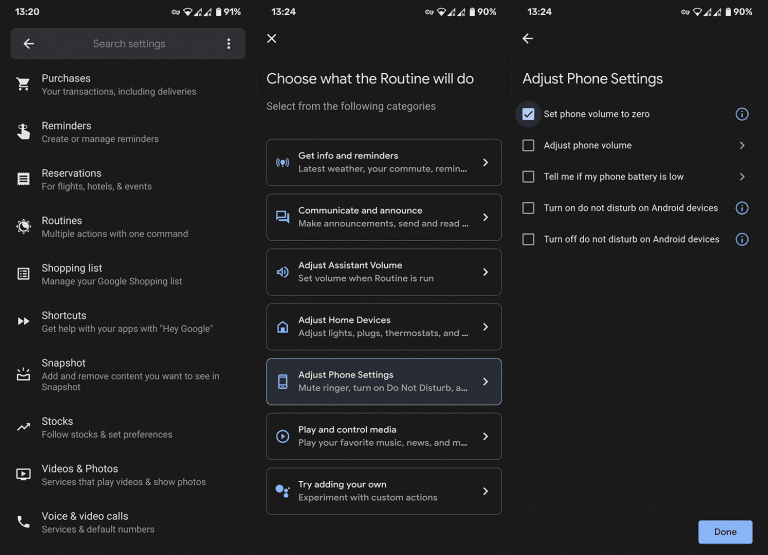The image size is (768, 555).
Task: Open the Adjust Home Devices category
Action: point(384,327)
